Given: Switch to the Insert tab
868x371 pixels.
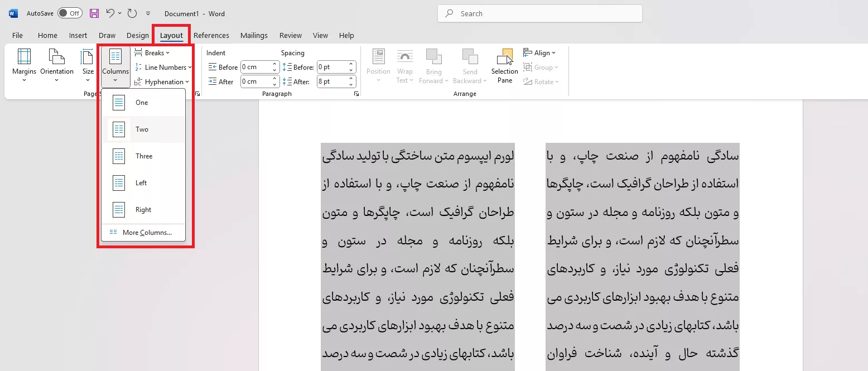Looking at the screenshot, I should [x=78, y=35].
